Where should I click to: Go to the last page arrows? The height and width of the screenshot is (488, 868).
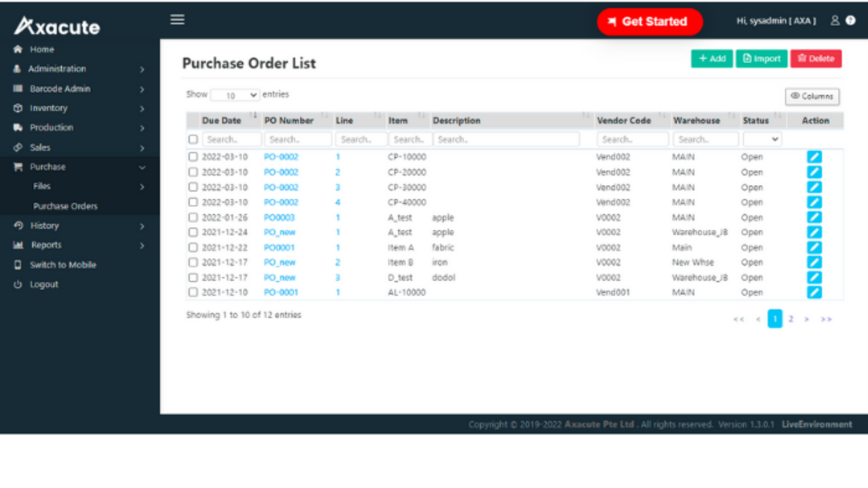tap(826, 319)
